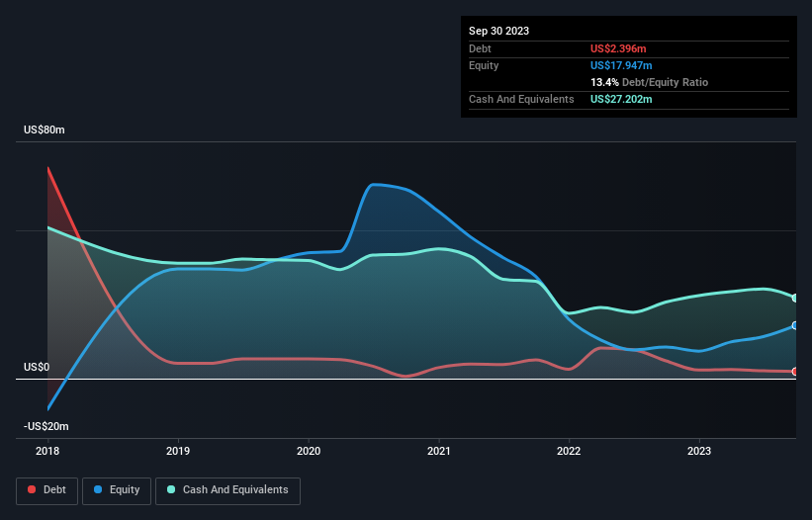812x520 pixels.
Task: Click the Sep 30 2023 tooltip date
Action: click(x=498, y=31)
